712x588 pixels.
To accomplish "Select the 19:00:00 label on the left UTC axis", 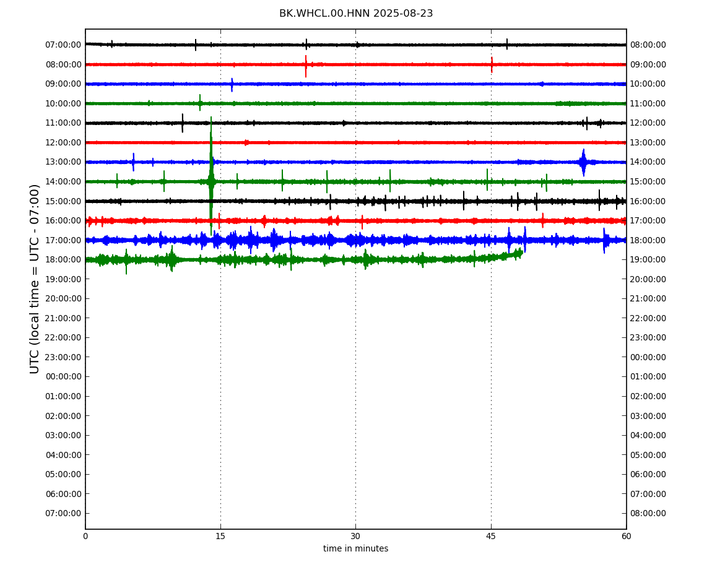I will point(64,279).
